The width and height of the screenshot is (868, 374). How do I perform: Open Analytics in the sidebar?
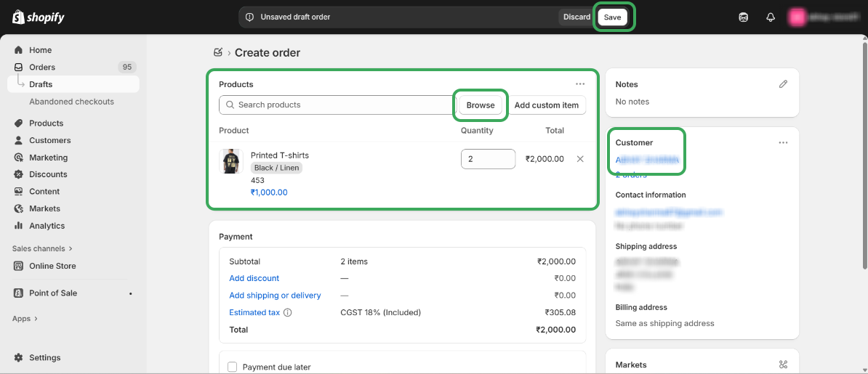[x=47, y=226]
